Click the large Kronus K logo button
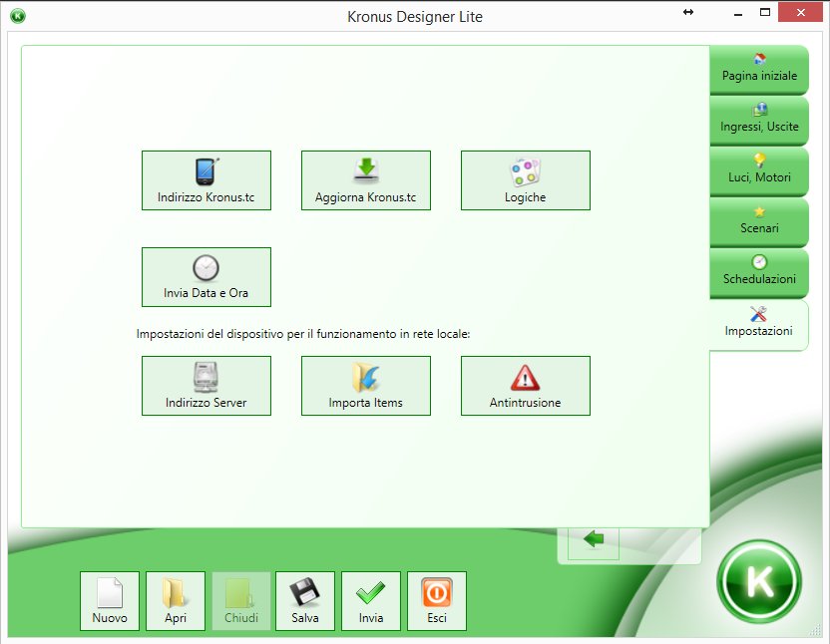830x644 pixels. (759, 581)
